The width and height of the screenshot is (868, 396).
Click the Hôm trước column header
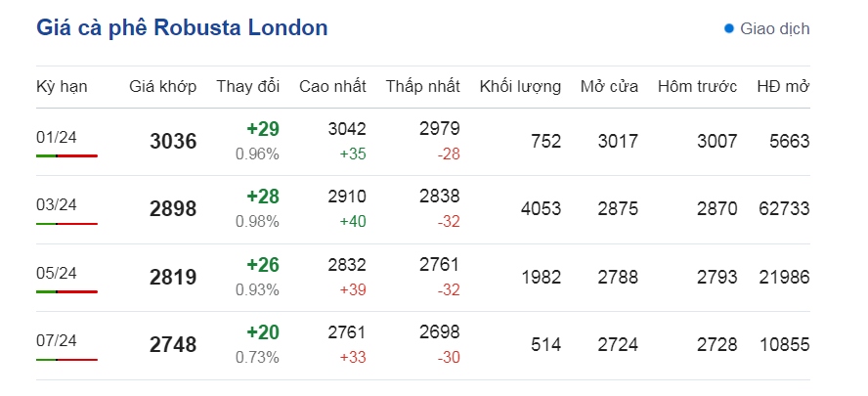pos(698,86)
